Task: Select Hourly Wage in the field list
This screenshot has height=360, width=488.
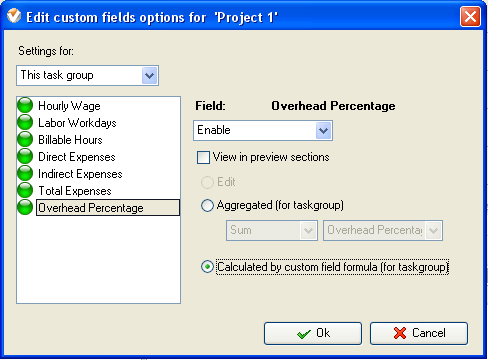Action: click(69, 106)
